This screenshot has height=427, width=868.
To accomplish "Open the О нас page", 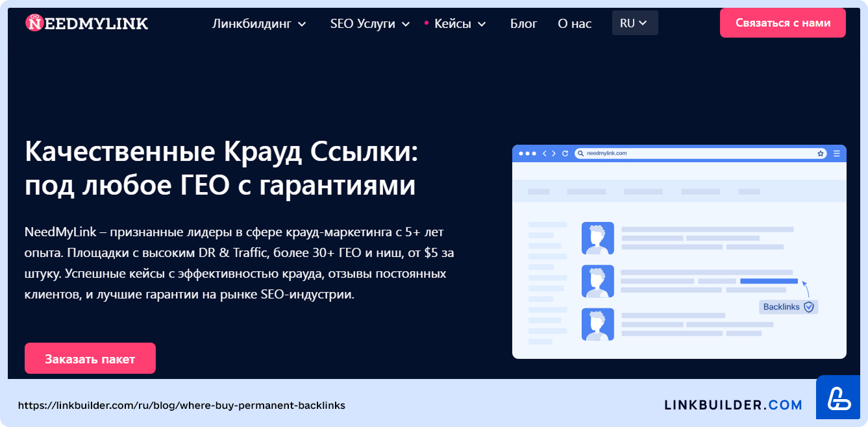I will tap(575, 24).
